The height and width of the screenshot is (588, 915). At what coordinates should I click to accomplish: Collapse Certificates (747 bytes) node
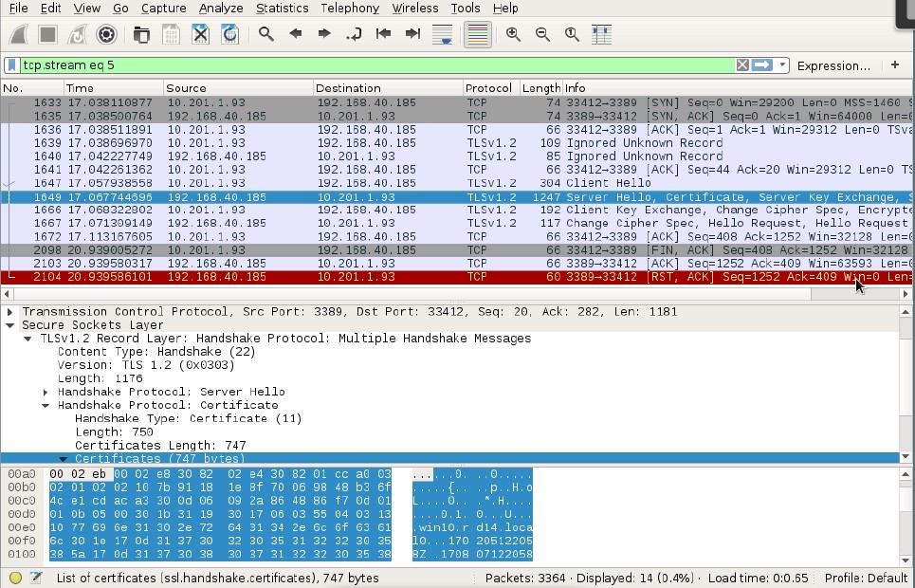point(63,459)
